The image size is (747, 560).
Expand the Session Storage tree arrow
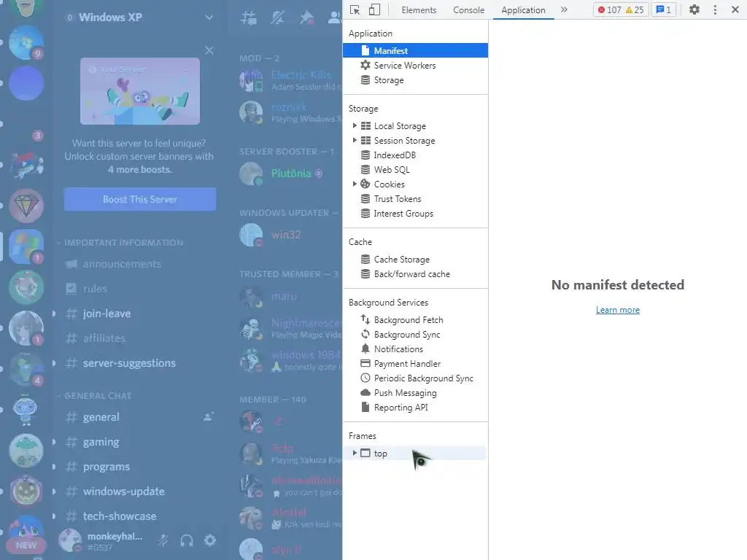tap(355, 141)
